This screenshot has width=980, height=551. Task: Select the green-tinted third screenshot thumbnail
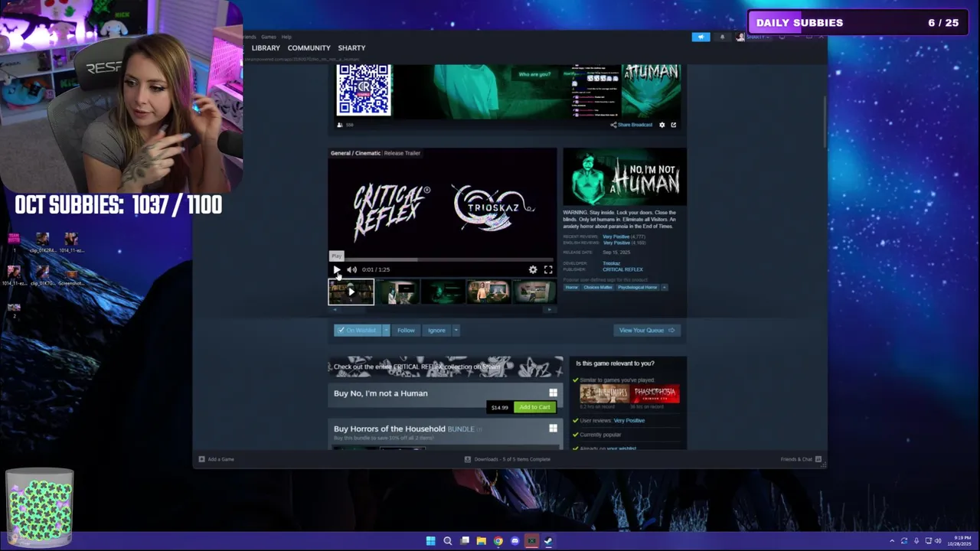[443, 292]
